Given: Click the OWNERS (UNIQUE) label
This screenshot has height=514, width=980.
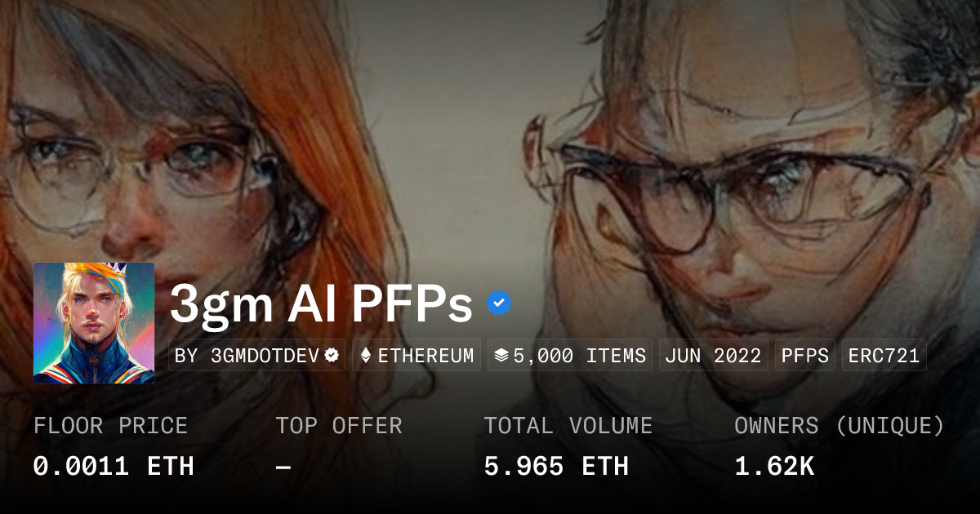Looking at the screenshot, I should click(x=840, y=426).
